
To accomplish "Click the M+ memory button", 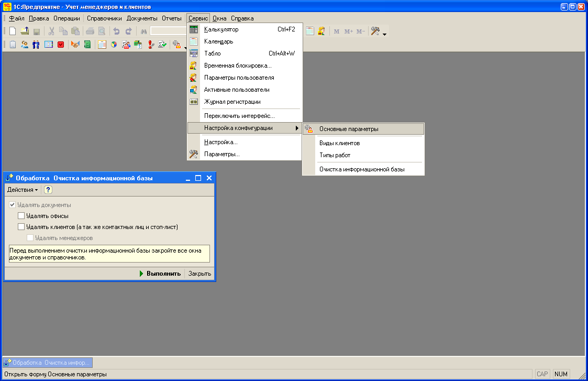I will 348,31.
